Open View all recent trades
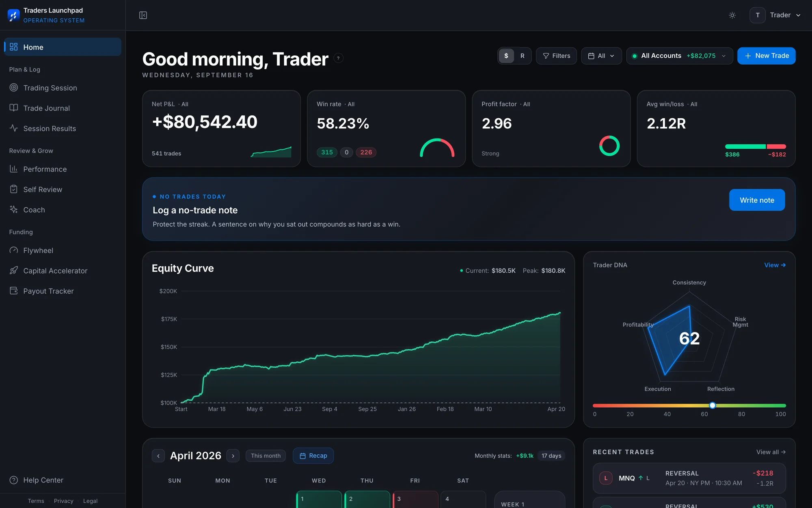Screen dimensions: 812x508 pyautogui.click(x=771, y=452)
